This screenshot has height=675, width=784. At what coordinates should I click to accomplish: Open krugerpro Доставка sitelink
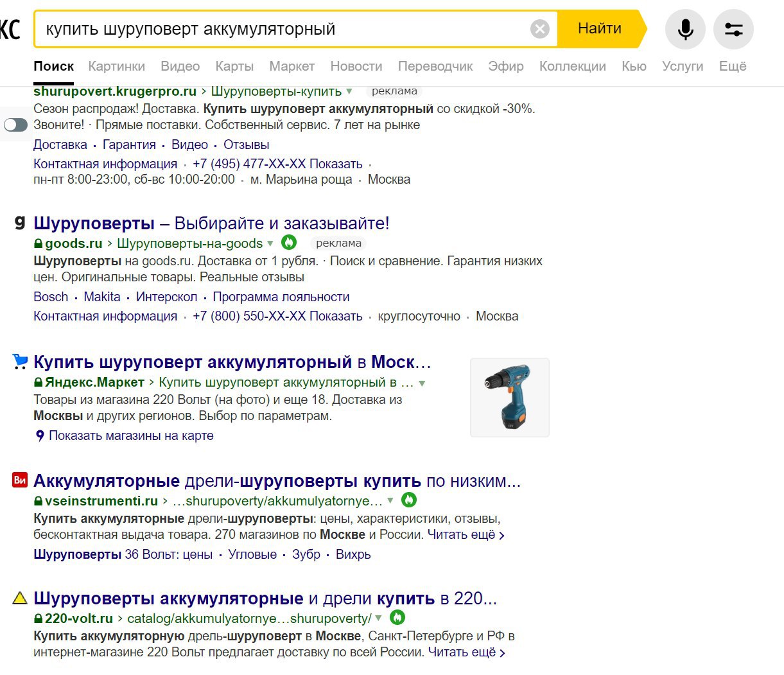pyautogui.click(x=60, y=145)
